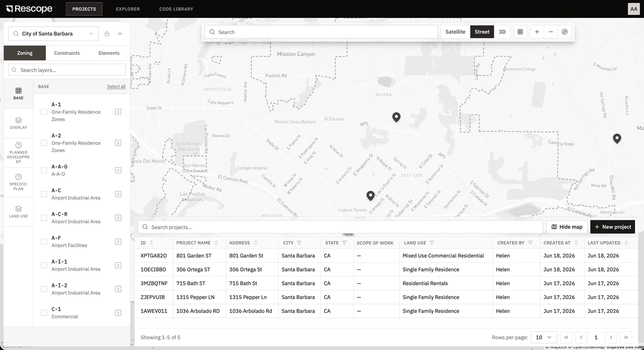Focus the Search projects field
The image size is (644, 350).
340,227
